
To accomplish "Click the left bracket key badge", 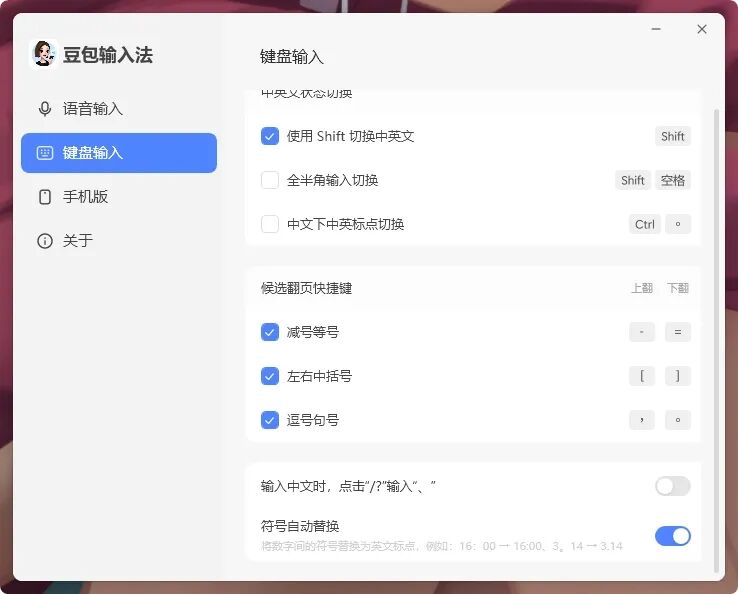I will click(x=642, y=376).
